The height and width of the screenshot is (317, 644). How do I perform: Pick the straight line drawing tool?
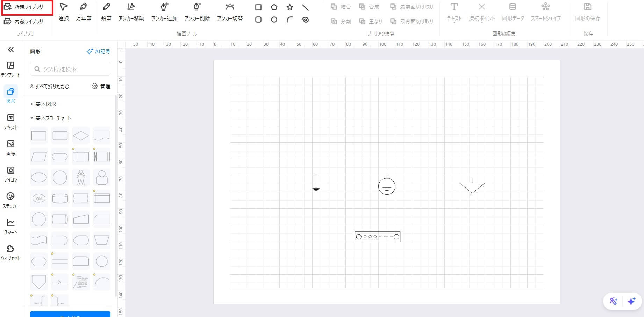click(x=305, y=7)
